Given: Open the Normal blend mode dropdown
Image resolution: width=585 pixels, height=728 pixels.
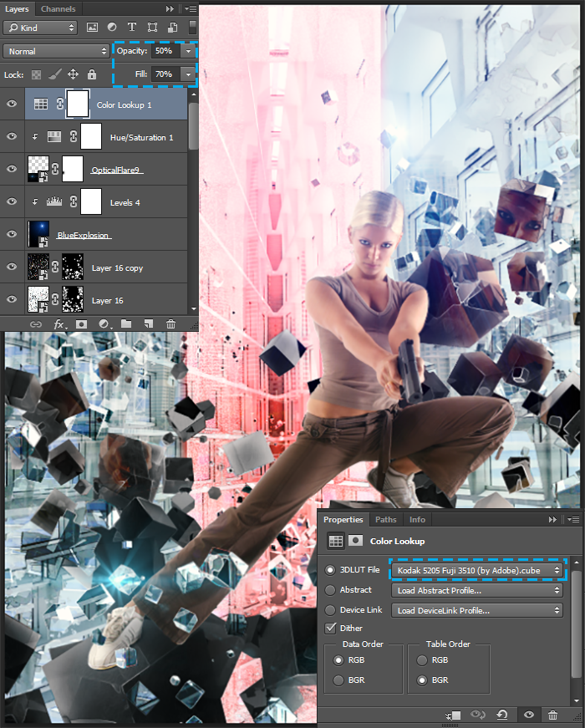Looking at the screenshot, I should tap(56, 51).
